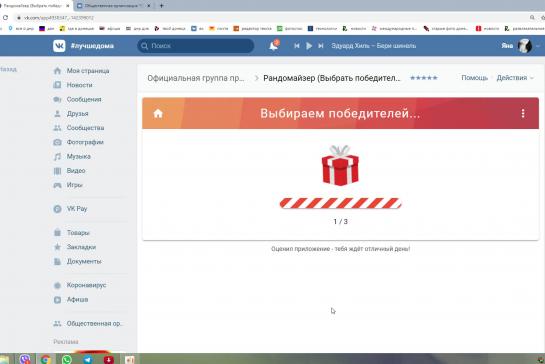Click the striped candy-cane progress bar

pyautogui.click(x=341, y=203)
